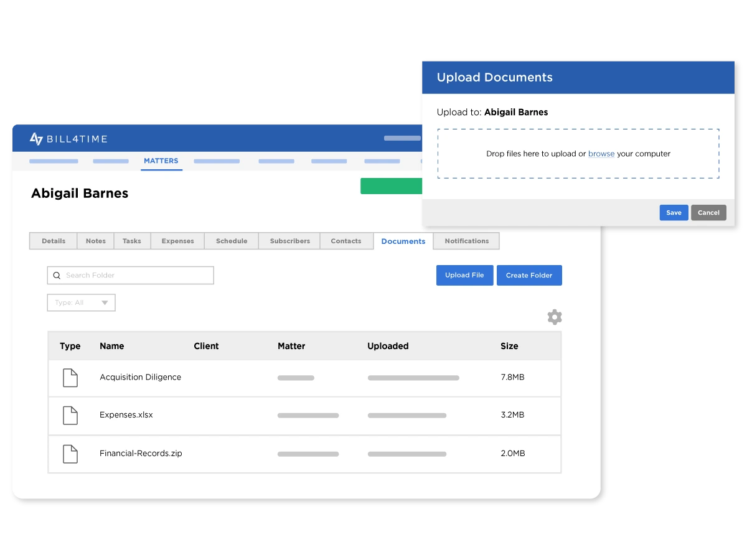Image resolution: width=747 pixels, height=560 pixels.
Task: Open the MATTERS navigation tab
Action: coord(161,161)
